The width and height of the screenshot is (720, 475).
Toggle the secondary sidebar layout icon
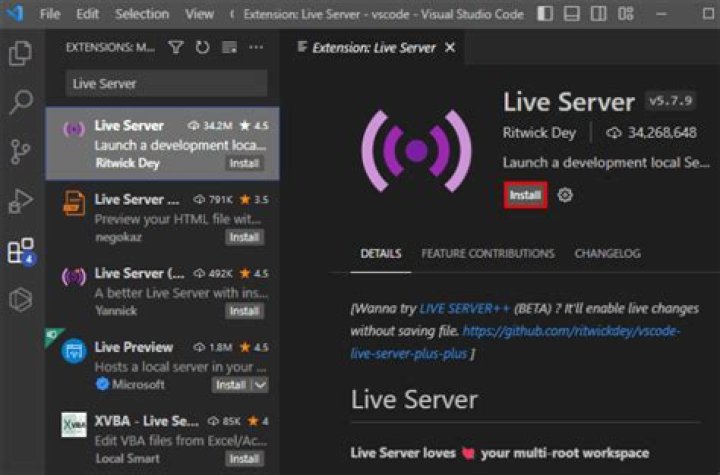tap(597, 14)
